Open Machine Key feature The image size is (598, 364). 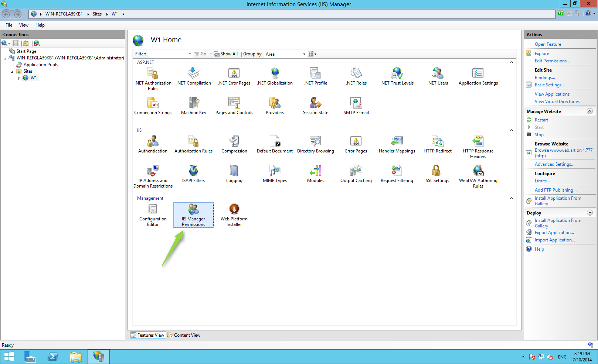pyautogui.click(x=194, y=106)
